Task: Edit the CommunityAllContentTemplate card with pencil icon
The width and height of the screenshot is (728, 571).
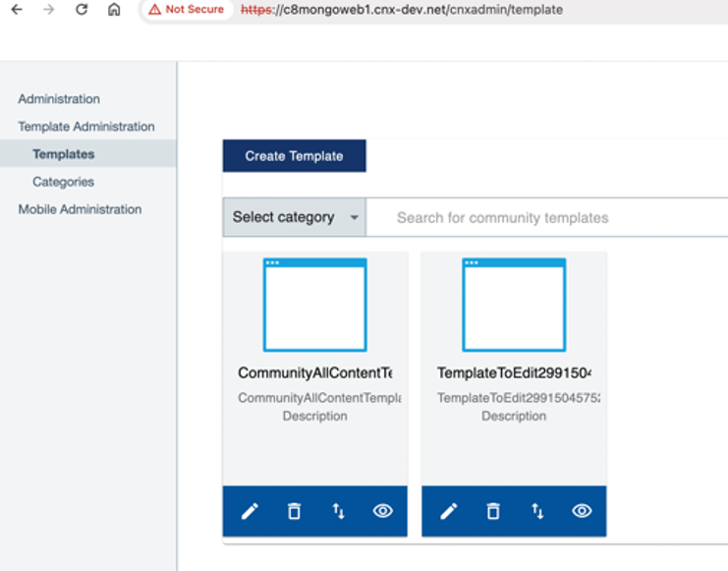Action: (250, 511)
